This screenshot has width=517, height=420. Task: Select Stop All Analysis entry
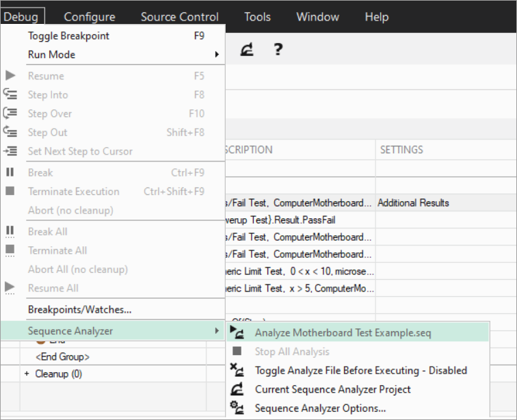click(x=358, y=352)
